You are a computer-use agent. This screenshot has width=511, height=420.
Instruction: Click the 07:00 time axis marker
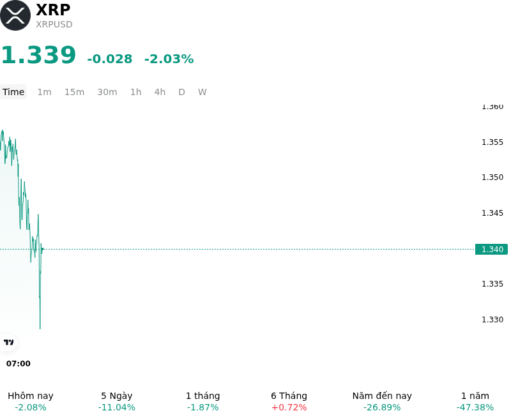(x=19, y=363)
